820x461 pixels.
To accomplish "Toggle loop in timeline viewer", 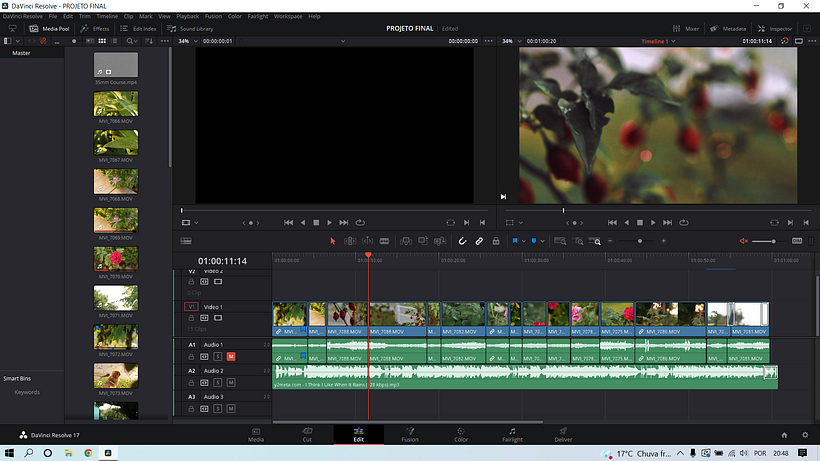I will (684, 223).
